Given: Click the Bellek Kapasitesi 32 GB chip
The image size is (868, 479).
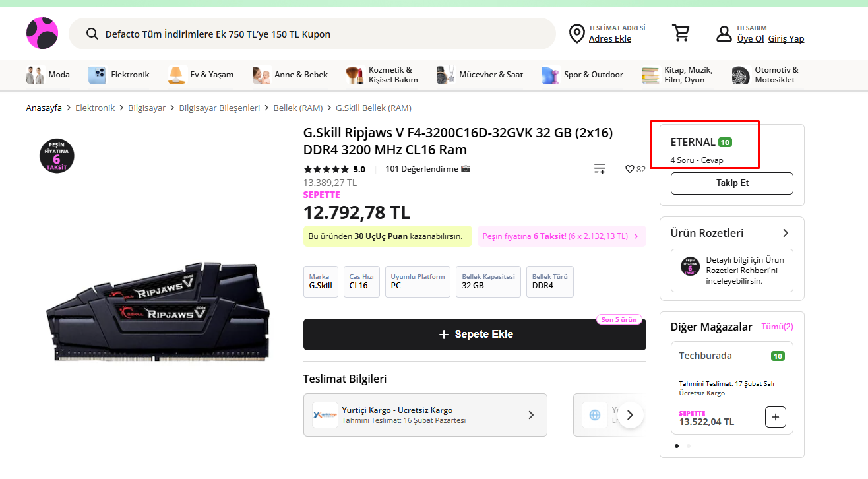Looking at the screenshot, I should [489, 282].
